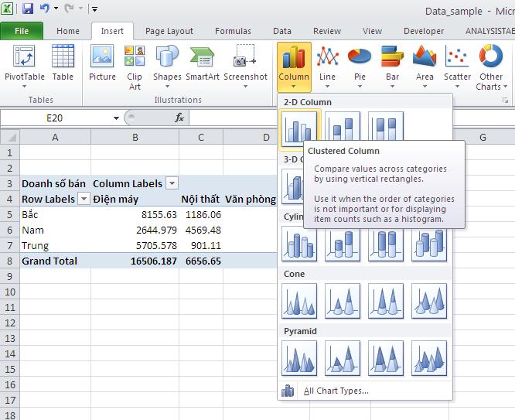Select the Clustered Column chart thumbnail
The width and height of the screenshot is (515, 420).
tap(298, 128)
